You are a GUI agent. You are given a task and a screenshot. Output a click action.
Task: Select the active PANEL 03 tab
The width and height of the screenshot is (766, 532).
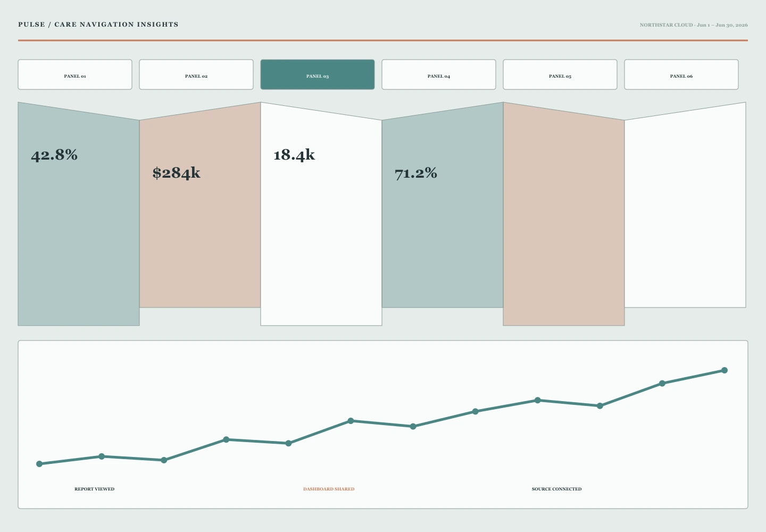318,74
